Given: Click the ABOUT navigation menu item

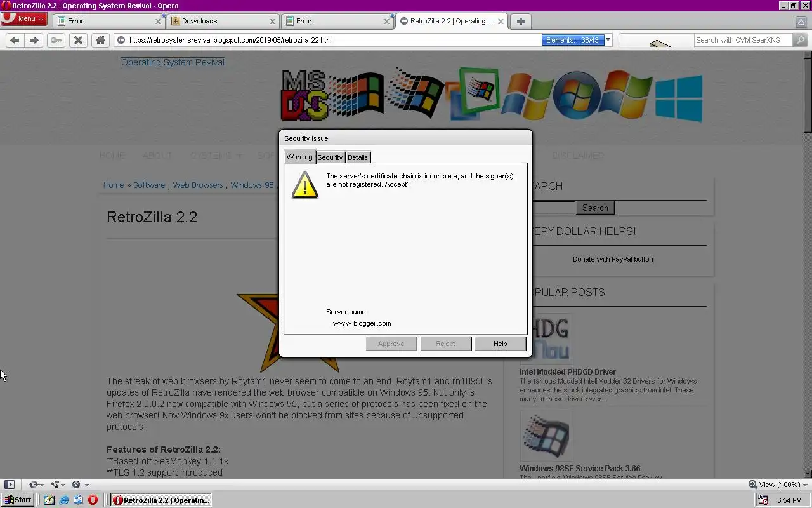Looking at the screenshot, I should (157, 156).
